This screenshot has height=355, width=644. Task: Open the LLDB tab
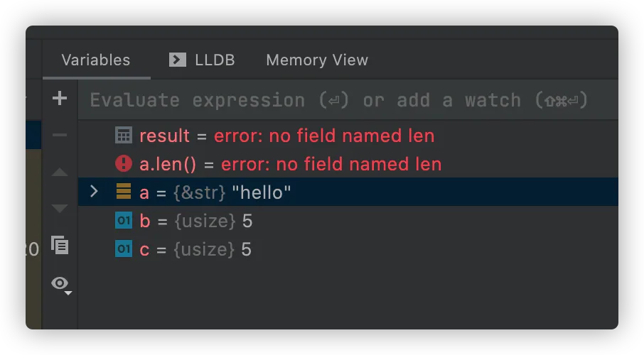click(x=214, y=60)
